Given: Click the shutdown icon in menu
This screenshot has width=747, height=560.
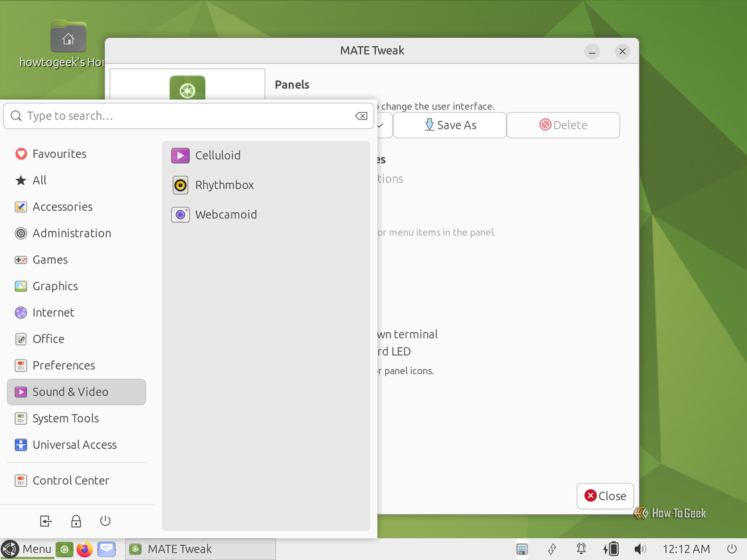Looking at the screenshot, I should coord(106,521).
